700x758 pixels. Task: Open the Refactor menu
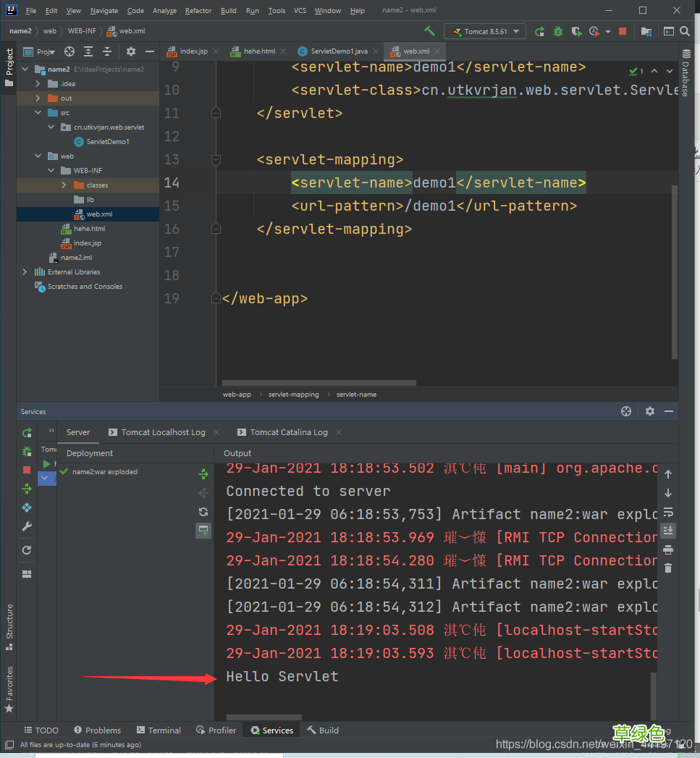(198, 11)
